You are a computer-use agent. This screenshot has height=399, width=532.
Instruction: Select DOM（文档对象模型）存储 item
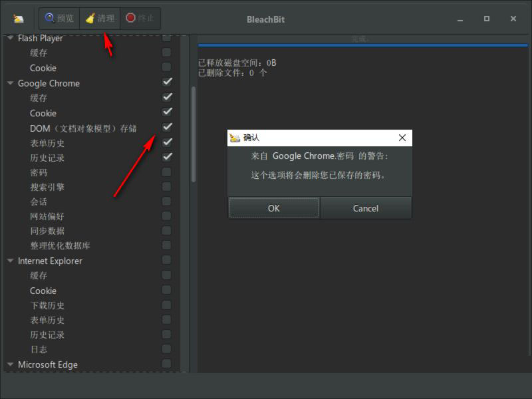83,128
